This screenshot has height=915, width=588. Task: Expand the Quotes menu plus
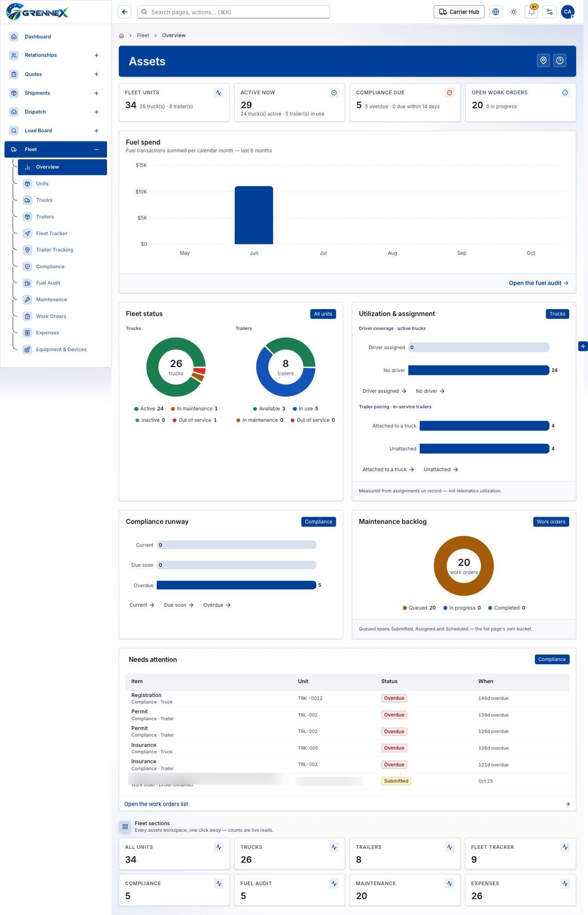[x=96, y=74]
